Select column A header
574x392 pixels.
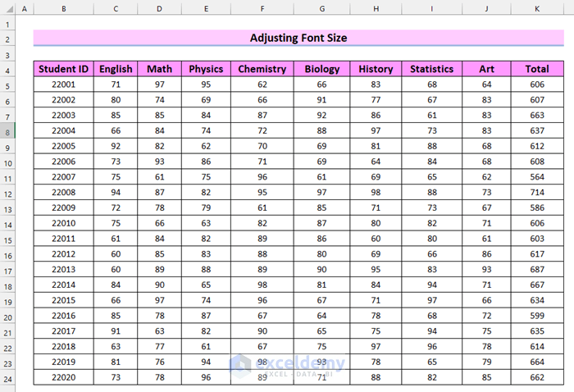pos(25,8)
